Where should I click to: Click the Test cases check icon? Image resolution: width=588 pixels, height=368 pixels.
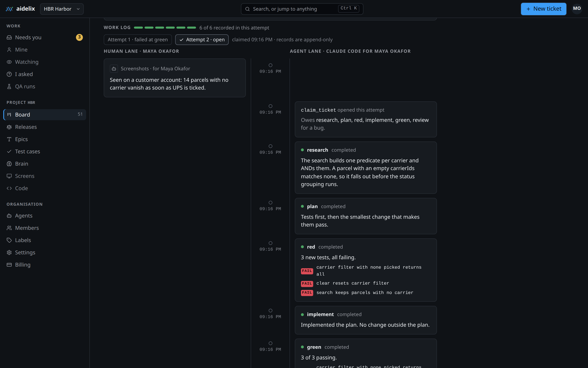(9, 151)
